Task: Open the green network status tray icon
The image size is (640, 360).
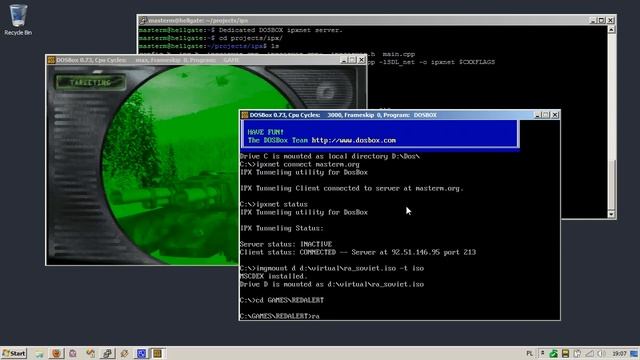Action: click(554, 353)
